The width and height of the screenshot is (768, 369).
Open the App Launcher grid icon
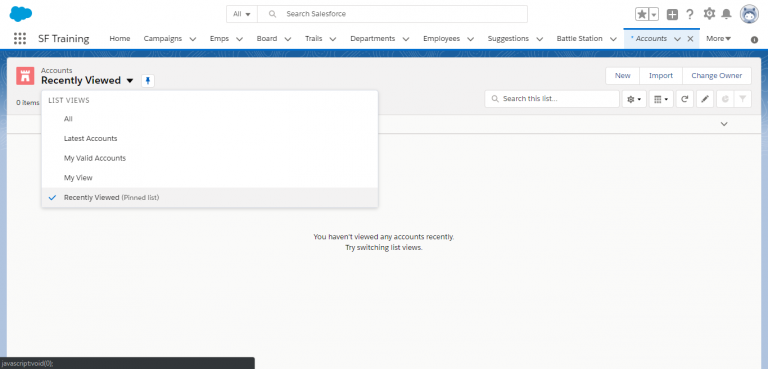20,39
